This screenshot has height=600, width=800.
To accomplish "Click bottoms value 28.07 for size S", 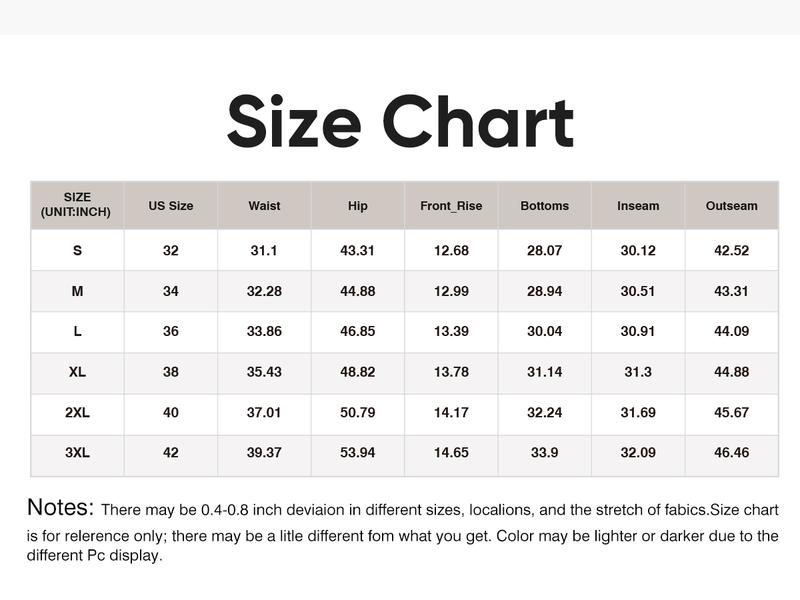I will click(x=544, y=250).
